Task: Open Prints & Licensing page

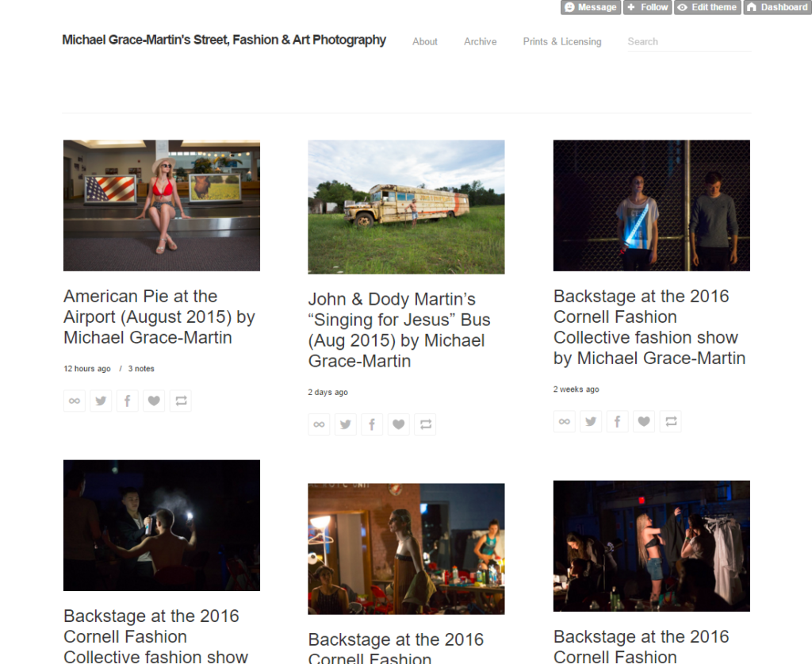Action: [x=562, y=42]
